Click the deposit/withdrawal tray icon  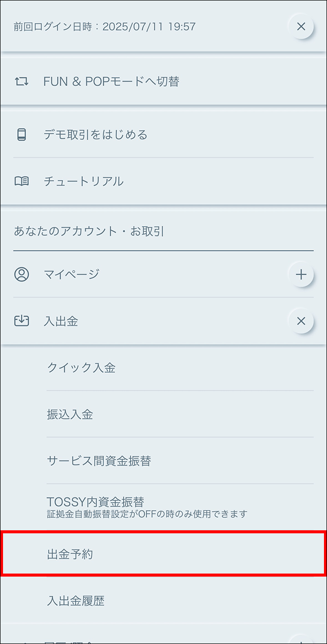click(x=22, y=321)
